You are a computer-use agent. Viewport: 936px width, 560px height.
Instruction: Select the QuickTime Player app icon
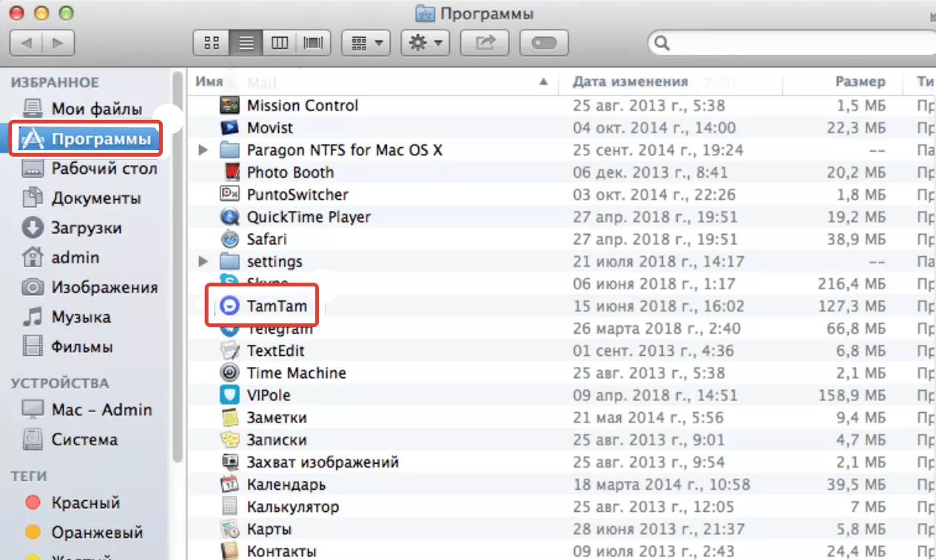(x=230, y=217)
